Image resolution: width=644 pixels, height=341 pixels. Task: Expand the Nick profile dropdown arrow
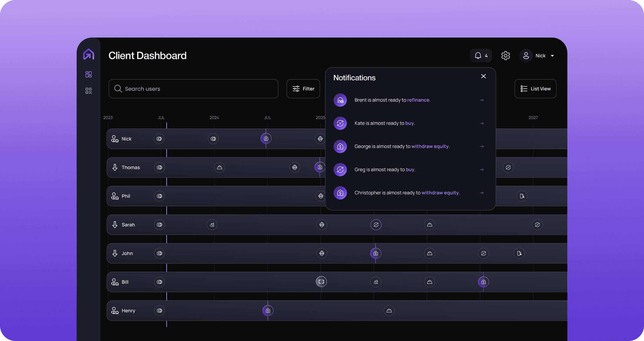click(x=552, y=56)
